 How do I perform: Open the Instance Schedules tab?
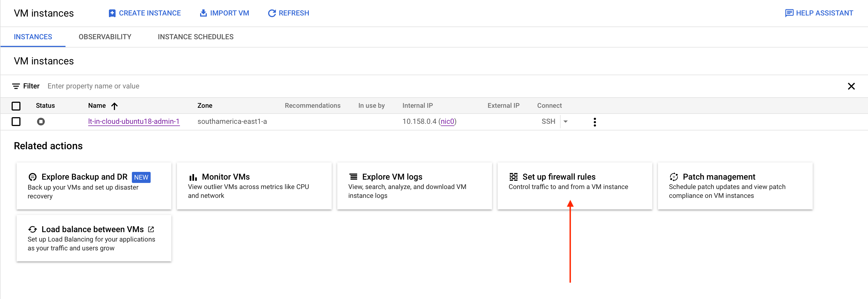195,37
